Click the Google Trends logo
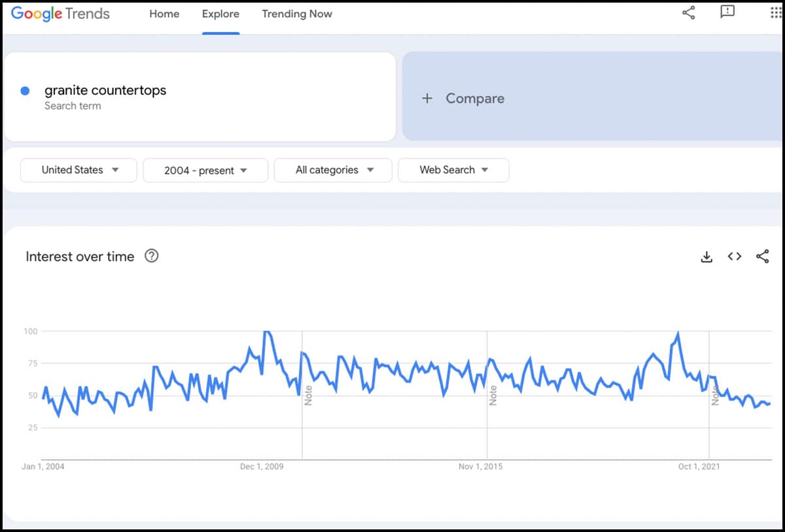 (60, 14)
